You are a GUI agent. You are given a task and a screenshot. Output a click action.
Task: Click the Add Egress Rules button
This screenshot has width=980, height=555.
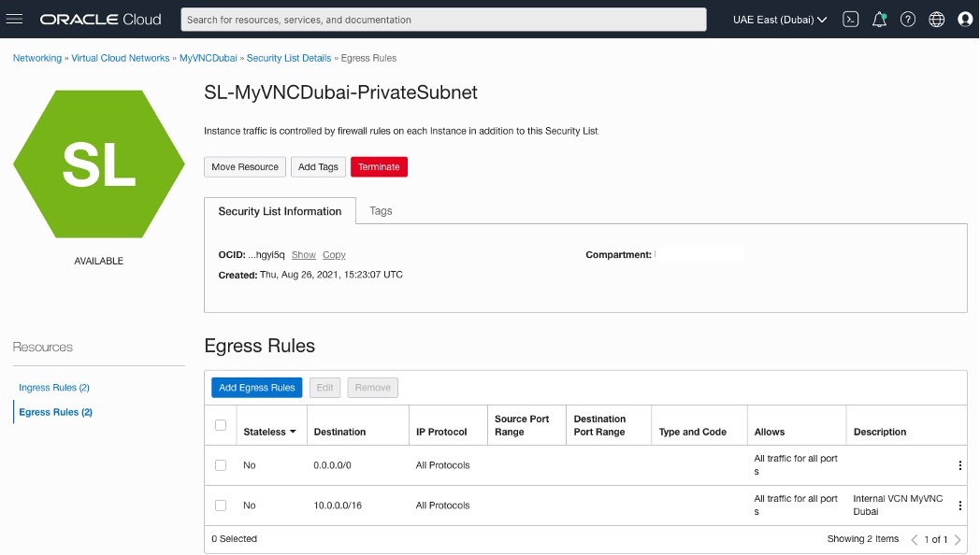click(x=257, y=388)
